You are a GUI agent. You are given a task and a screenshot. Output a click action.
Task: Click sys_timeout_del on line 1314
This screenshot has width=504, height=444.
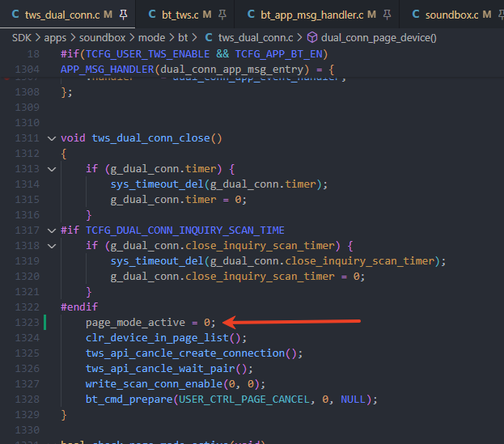(157, 184)
